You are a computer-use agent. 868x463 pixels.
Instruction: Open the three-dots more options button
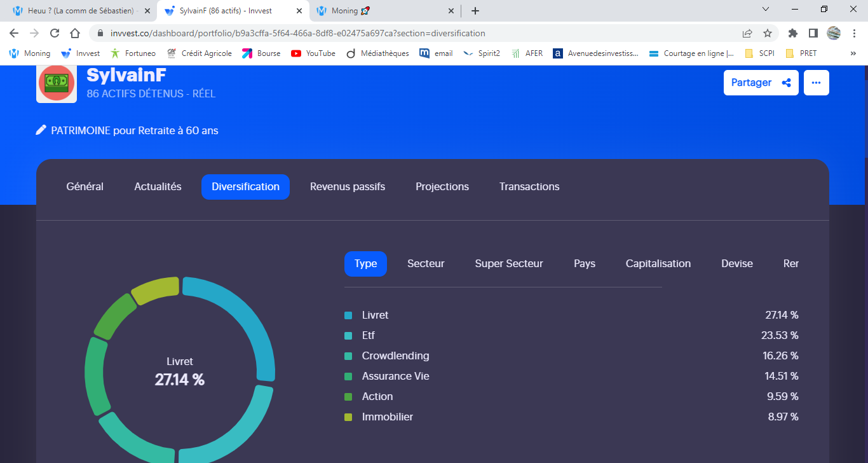(x=816, y=83)
